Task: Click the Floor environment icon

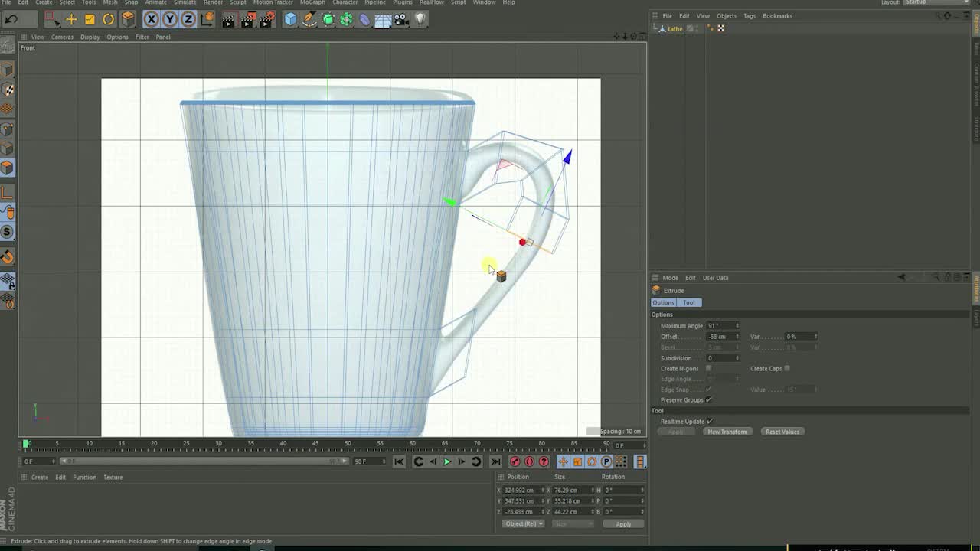Action: coord(383,19)
